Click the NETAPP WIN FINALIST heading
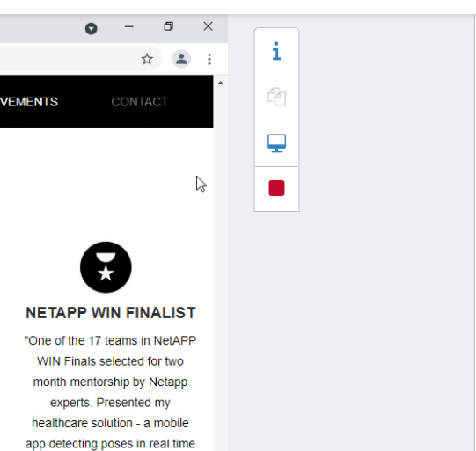 111,313
